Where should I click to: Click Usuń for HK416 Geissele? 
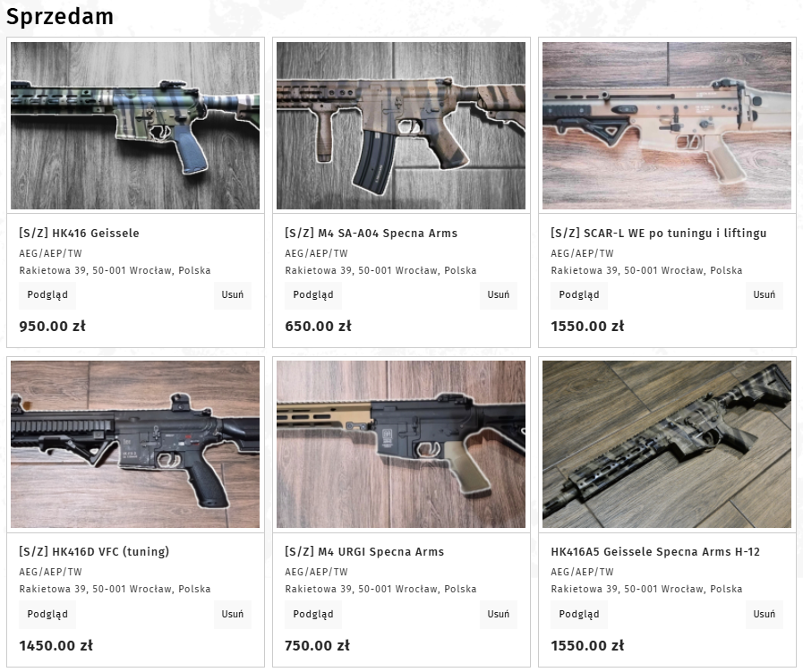tap(233, 295)
